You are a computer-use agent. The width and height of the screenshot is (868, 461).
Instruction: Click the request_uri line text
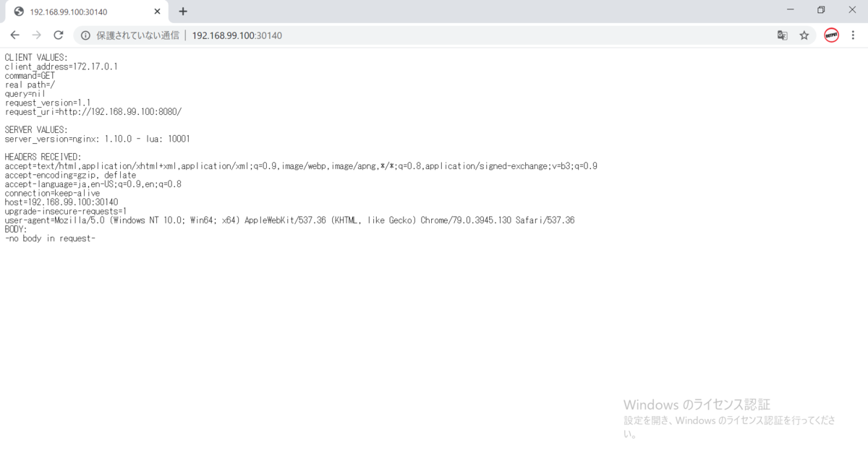93,112
